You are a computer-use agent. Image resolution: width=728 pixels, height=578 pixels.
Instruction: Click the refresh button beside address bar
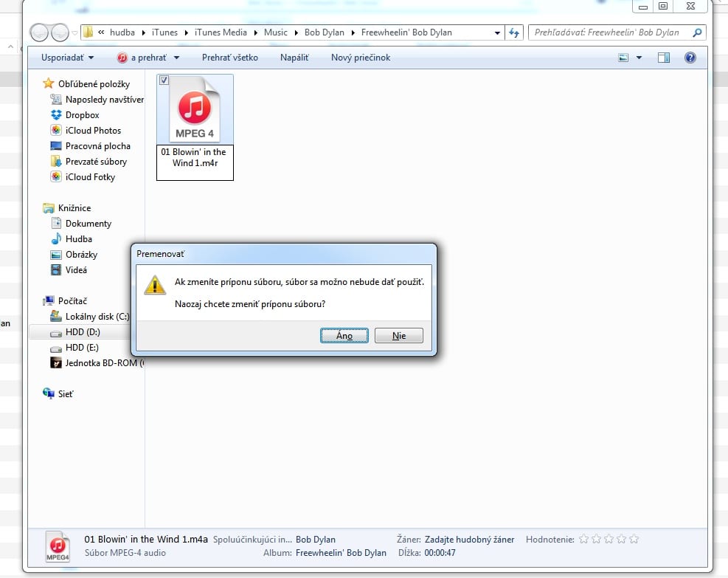(x=514, y=32)
